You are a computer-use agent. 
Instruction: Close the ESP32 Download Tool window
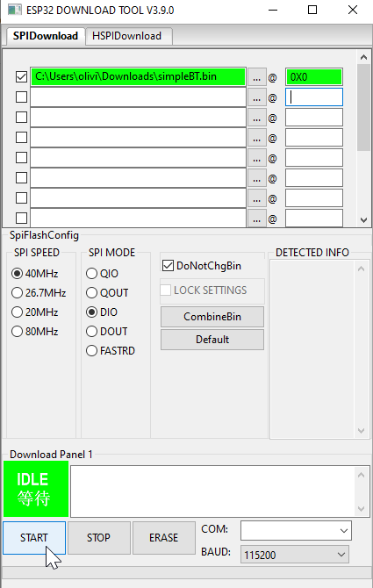(353, 10)
